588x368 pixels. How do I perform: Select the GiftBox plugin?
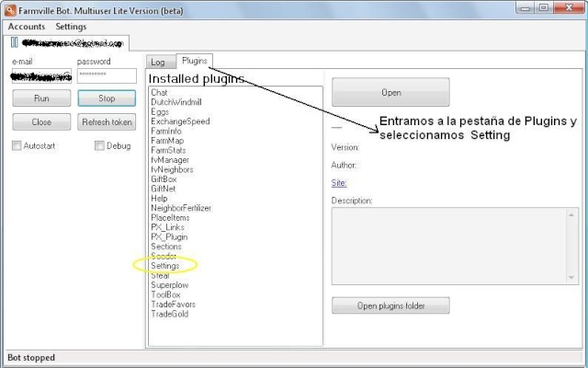164,179
